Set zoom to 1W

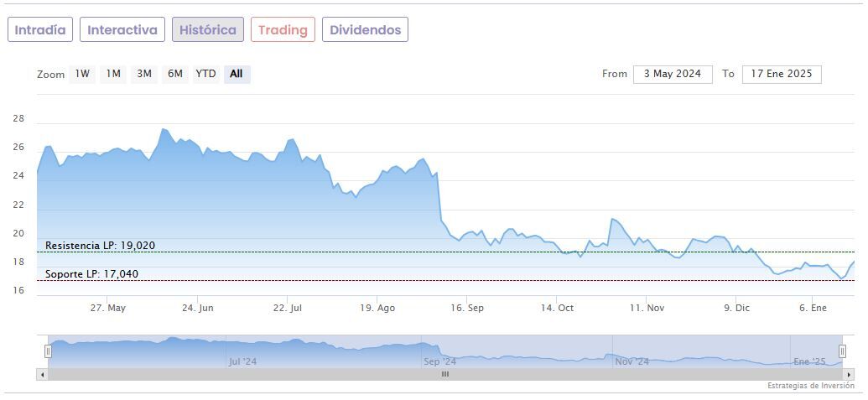click(82, 74)
